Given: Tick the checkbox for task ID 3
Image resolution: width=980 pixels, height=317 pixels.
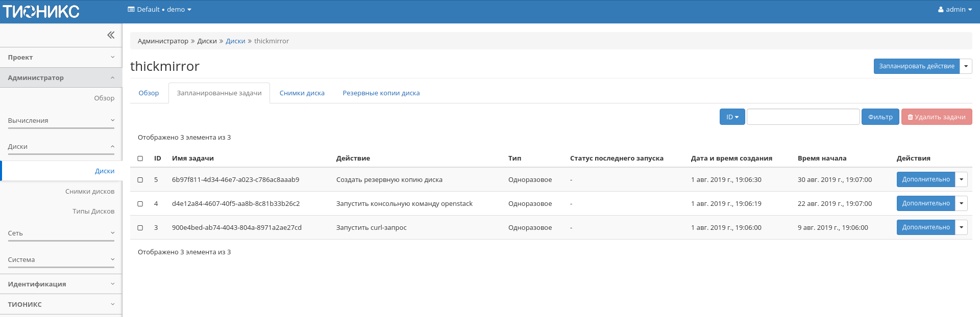Looking at the screenshot, I should click(x=140, y=228).
